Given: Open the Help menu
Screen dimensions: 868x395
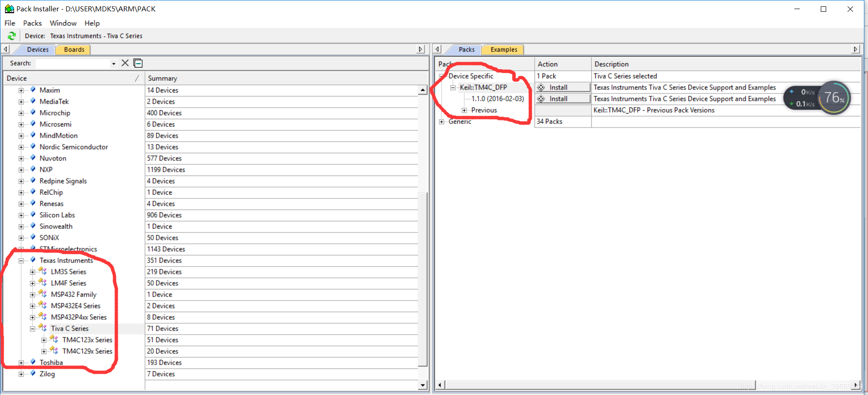Looking at the screenshot, I should pos(92,23).
